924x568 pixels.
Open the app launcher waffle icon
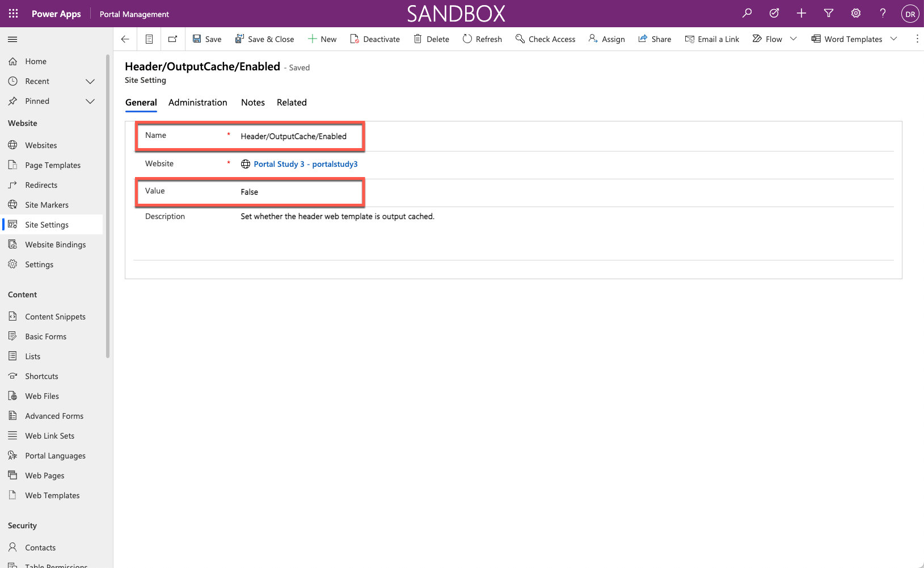14,14
